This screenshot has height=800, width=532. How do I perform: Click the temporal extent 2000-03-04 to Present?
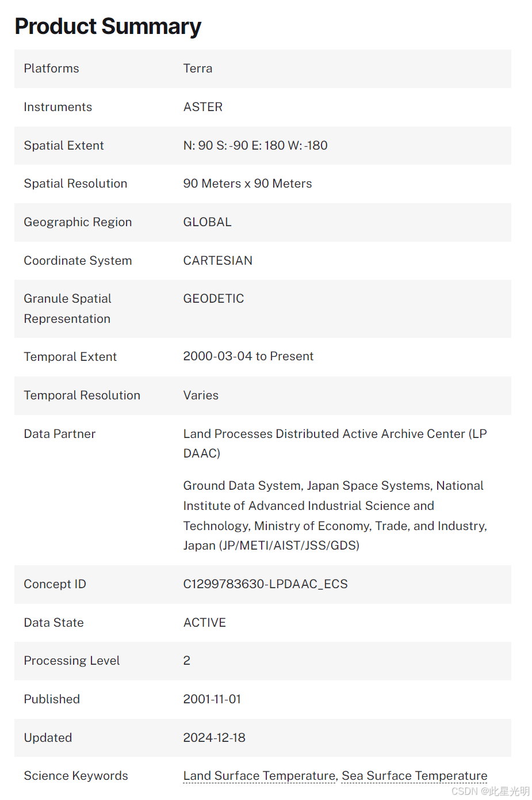[x=248, y=356]
